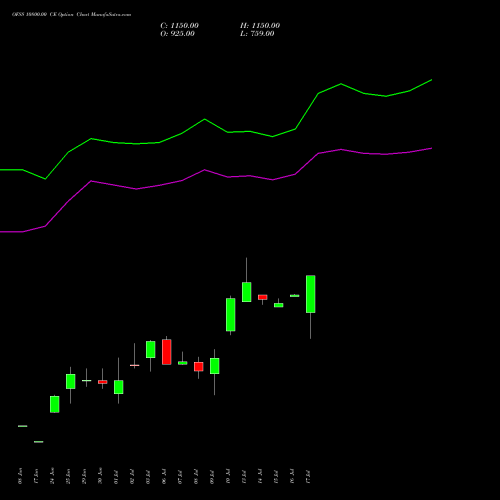Click the high value H: 1150.00

point(260,26)
